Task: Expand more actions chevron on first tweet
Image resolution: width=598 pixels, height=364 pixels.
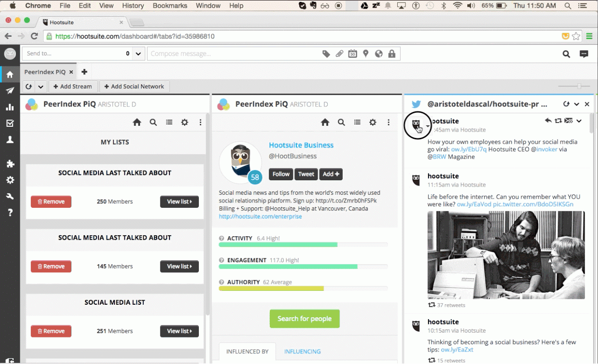Action: (579, 121)
